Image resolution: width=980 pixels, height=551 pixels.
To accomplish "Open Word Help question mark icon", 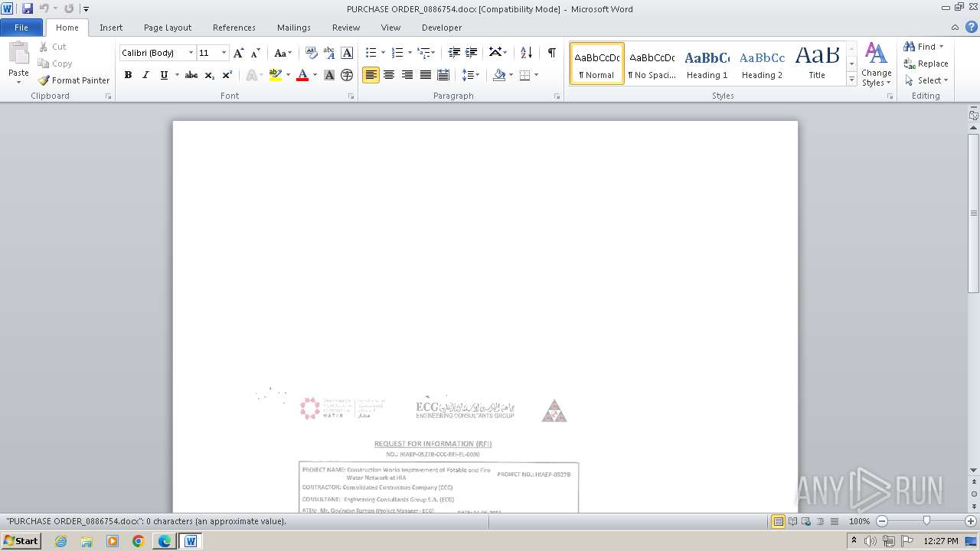I will pos(972,27).
